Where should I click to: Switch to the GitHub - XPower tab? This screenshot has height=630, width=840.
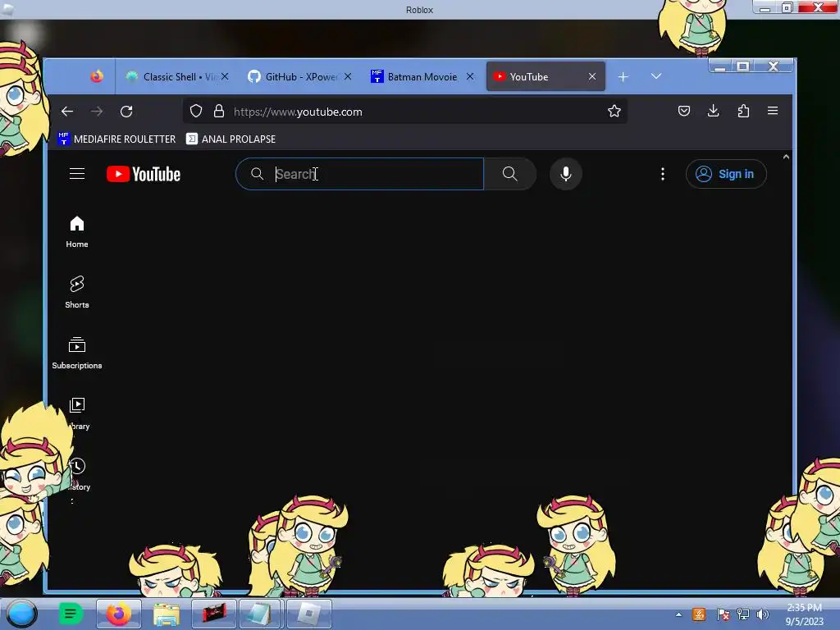pos(299,76)
